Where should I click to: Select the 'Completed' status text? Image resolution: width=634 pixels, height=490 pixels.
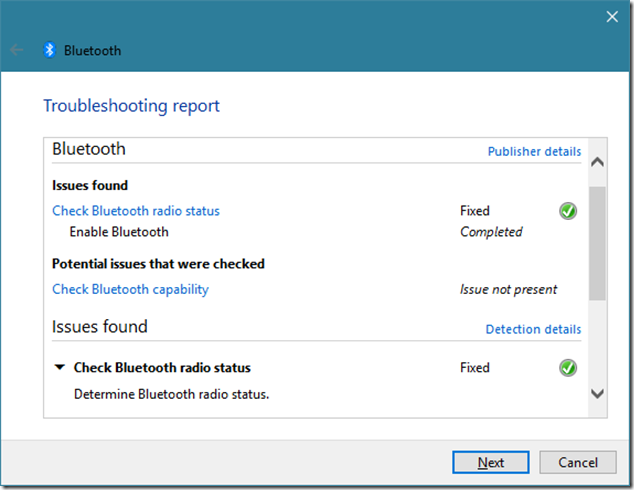[x=491, y=232]
